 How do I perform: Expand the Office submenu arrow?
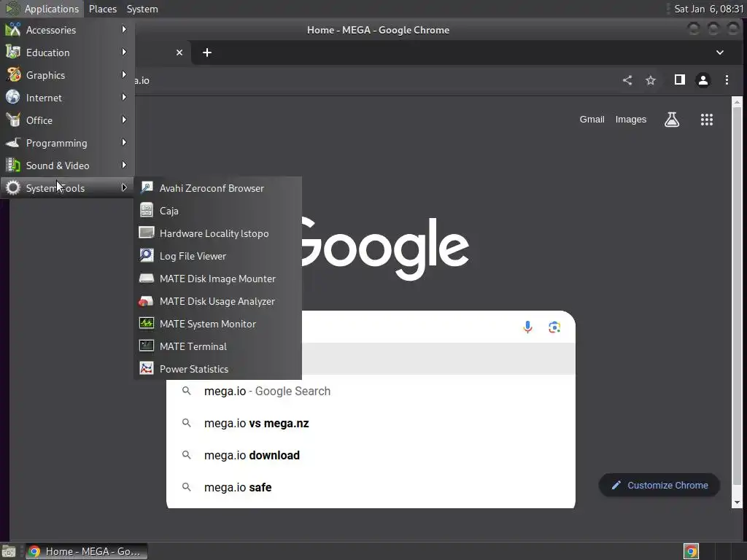pyautogui.click(x=124, y=120)
